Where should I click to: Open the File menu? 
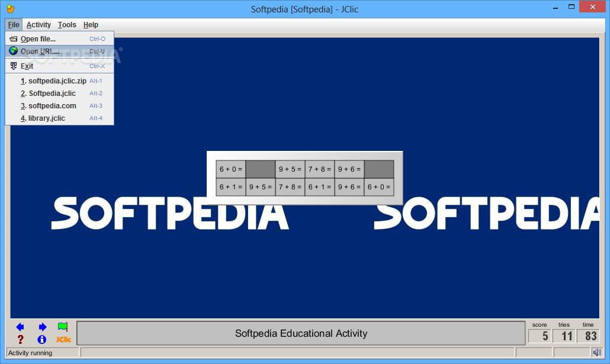[14, 25]
